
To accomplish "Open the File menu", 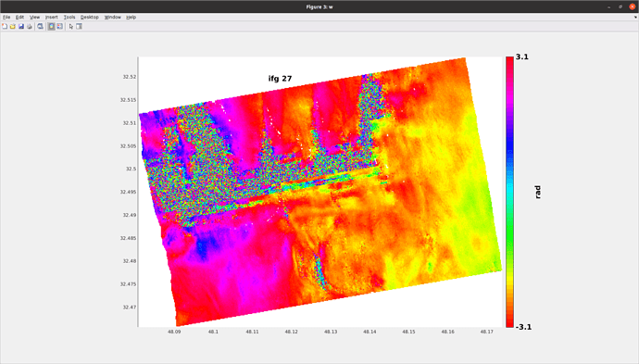I will (6, 17).
